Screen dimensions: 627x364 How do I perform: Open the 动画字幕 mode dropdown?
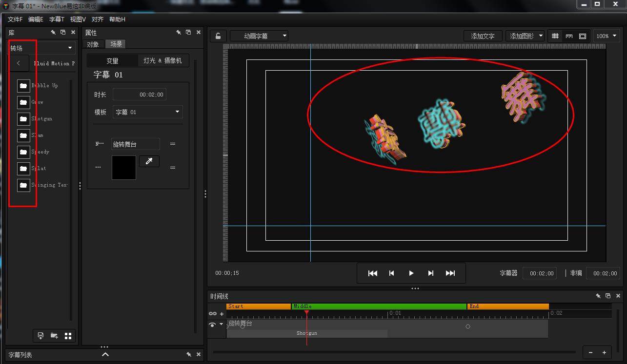pyautogui.click(x=259, y=36)
